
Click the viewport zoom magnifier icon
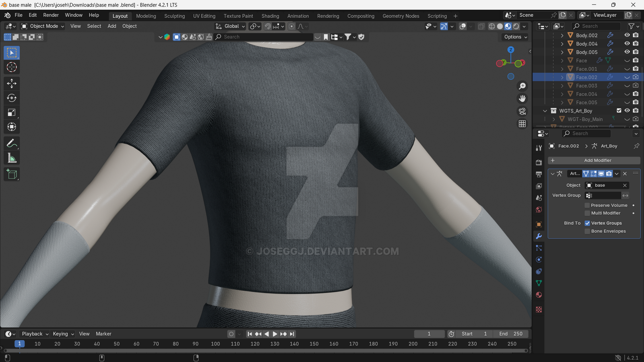point(522,86)
